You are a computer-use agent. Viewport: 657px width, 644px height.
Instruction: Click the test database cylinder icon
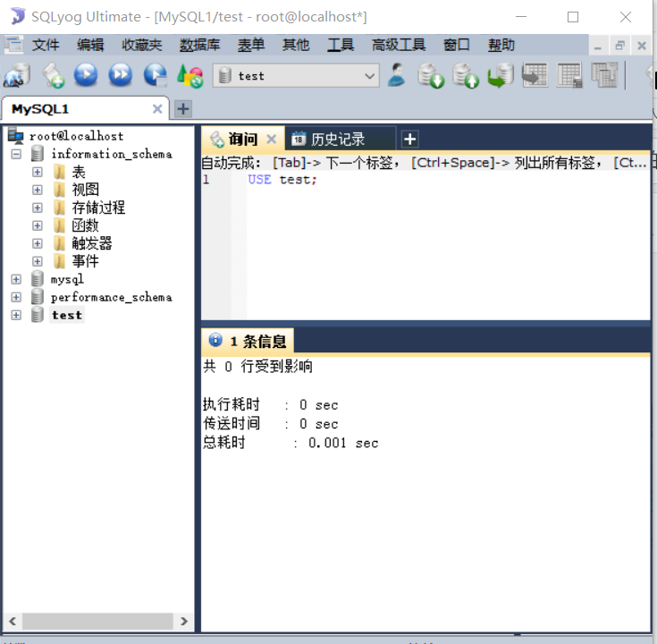[x=38, y=315]
